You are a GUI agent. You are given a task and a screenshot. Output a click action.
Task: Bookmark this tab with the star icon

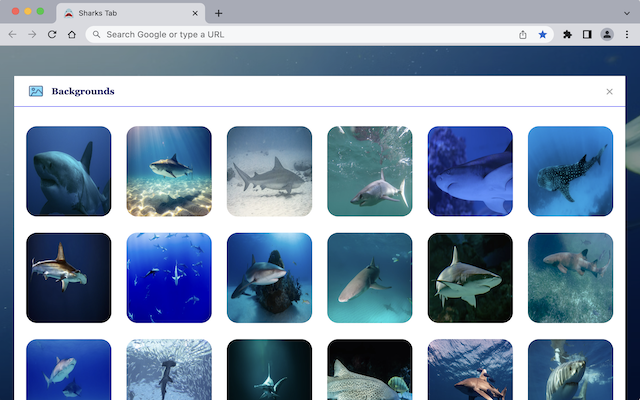coord(542,35)
